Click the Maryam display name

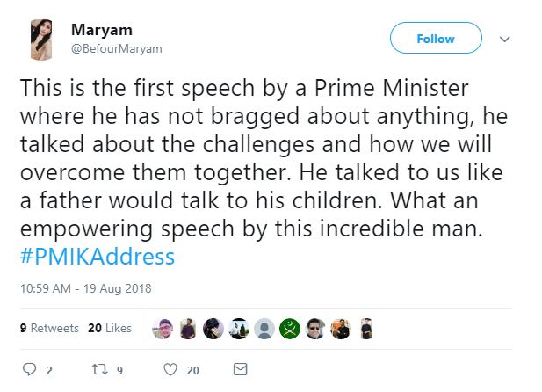click(101, 30)
